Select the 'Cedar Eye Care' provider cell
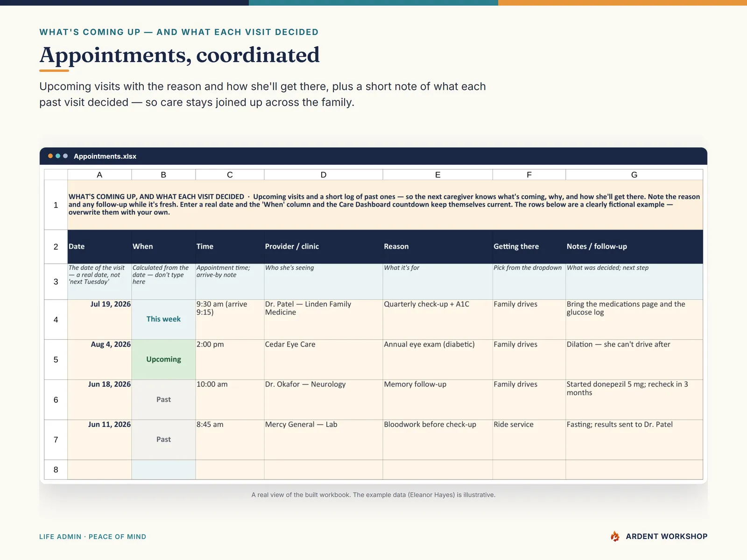This screenshot has width=747, height=560. coord(324,360)
